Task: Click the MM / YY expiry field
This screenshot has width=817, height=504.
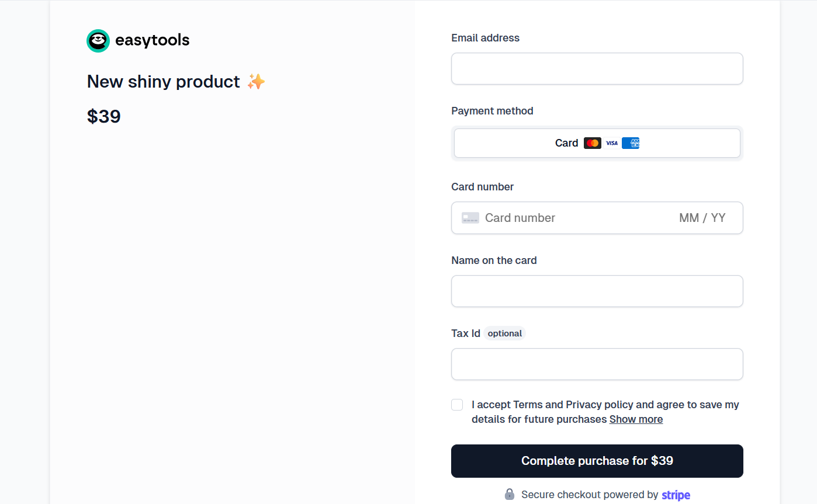Action: [702, 218]
